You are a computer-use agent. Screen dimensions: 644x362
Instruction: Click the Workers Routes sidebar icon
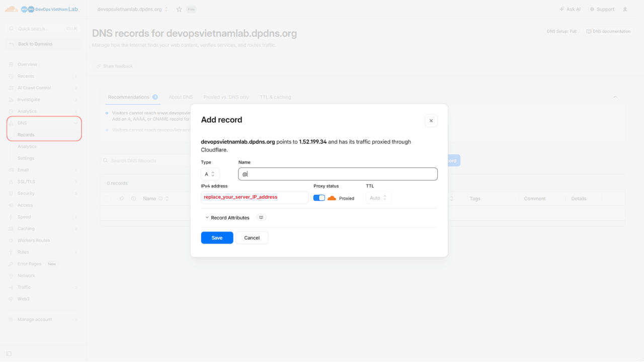11,240
